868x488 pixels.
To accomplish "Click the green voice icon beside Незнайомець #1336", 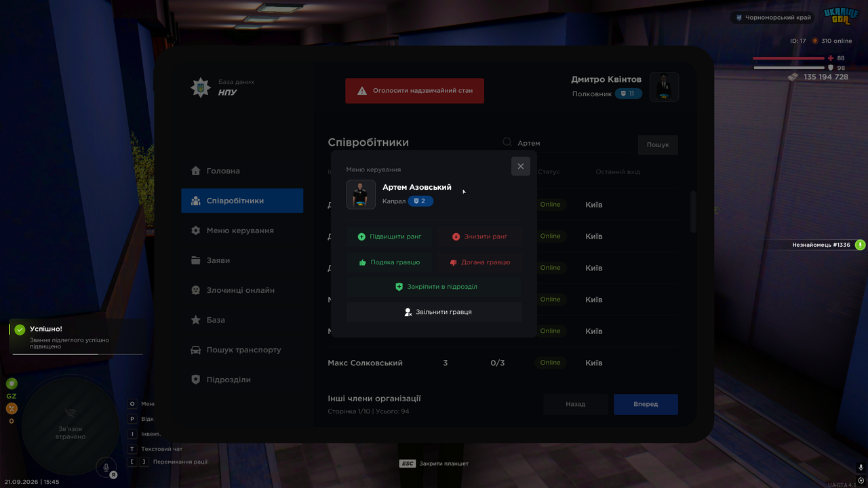I will click(x=860, y=245).
